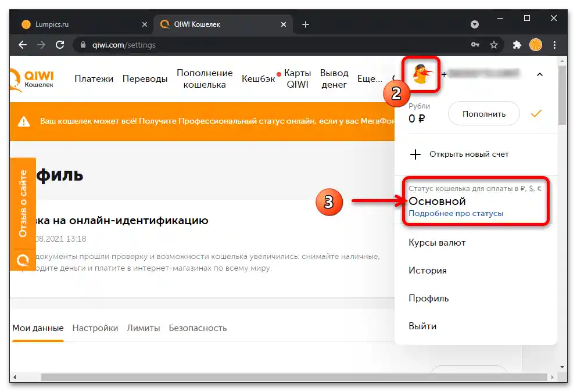Switch to the Настройки tab
The image size is (577, 392).
pyautogui.click(x=95, y=328)
